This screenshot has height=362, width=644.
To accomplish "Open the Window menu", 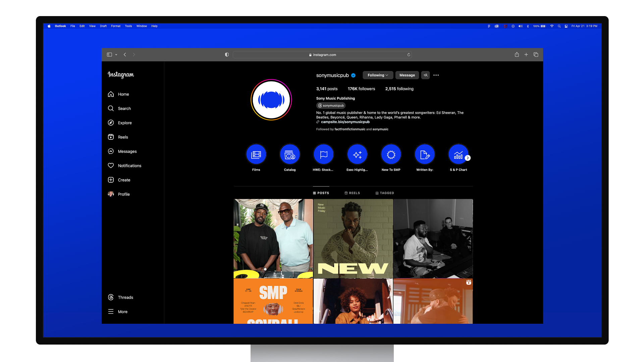I will (x=142, y=26).
